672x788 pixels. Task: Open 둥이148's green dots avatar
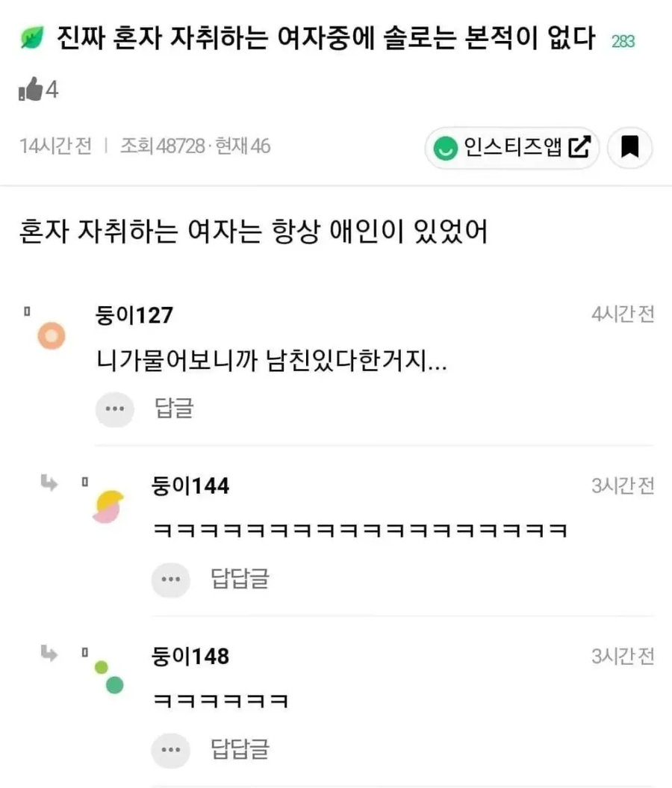click(109, 676)
